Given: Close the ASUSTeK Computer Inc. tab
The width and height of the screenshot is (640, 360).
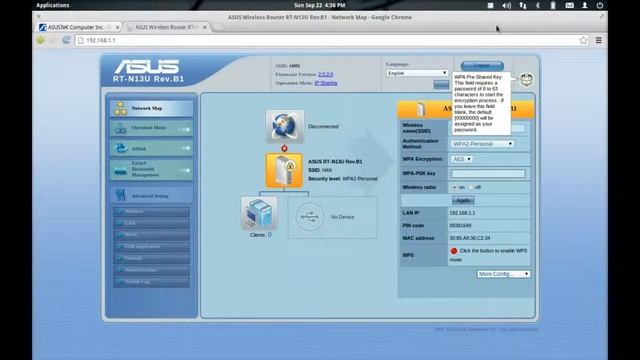Looking at the screenshot, I should pos(118,27).
